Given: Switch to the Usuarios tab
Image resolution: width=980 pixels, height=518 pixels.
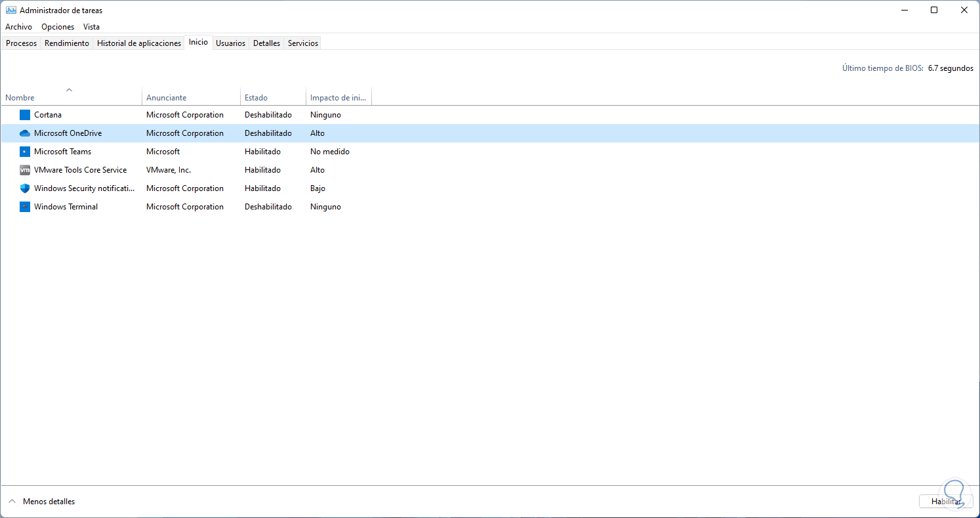Looking at the screenshot, I should click(231, 43).
